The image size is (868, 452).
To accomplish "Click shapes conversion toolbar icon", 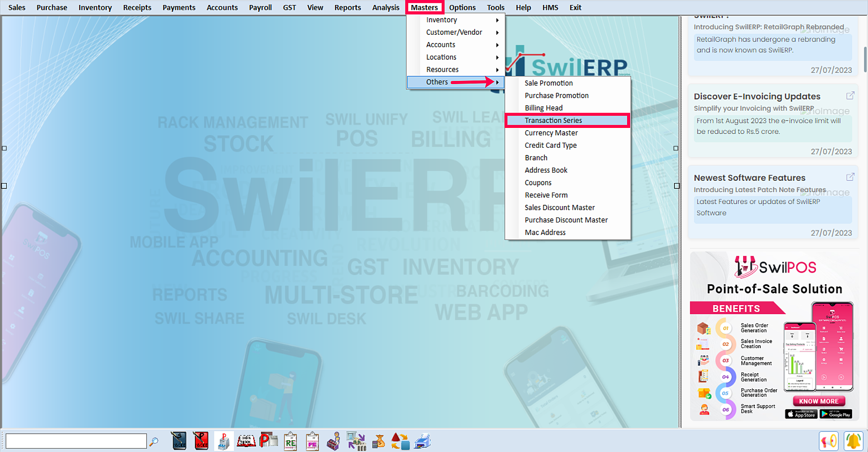I will [x=400, y=441].
